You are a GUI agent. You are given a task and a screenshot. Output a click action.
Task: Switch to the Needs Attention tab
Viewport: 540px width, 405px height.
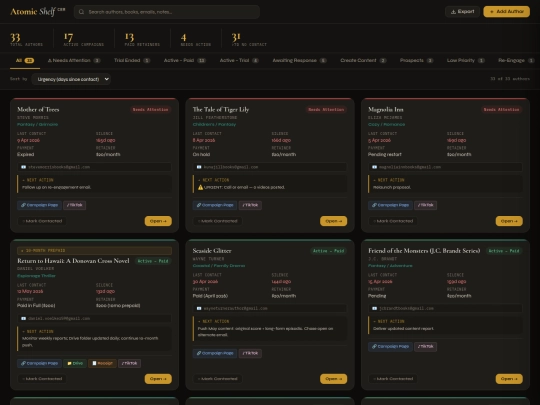pos(74,60)
